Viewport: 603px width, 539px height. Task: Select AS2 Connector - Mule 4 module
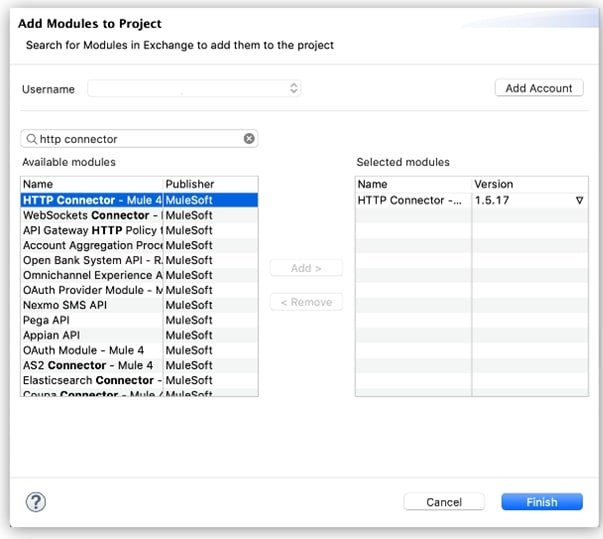coord(139,365)
